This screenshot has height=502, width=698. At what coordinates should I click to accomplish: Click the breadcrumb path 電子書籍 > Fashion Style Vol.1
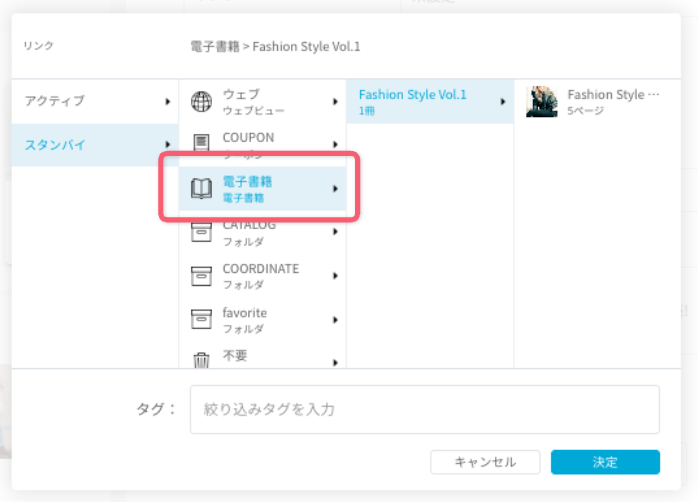point(276,46)
